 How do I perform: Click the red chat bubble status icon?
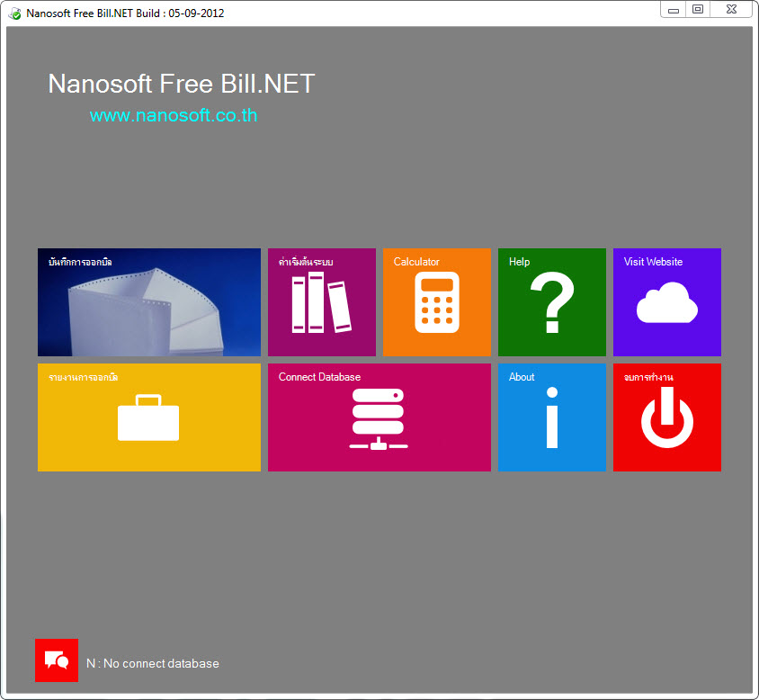click(x=57, y=660)
